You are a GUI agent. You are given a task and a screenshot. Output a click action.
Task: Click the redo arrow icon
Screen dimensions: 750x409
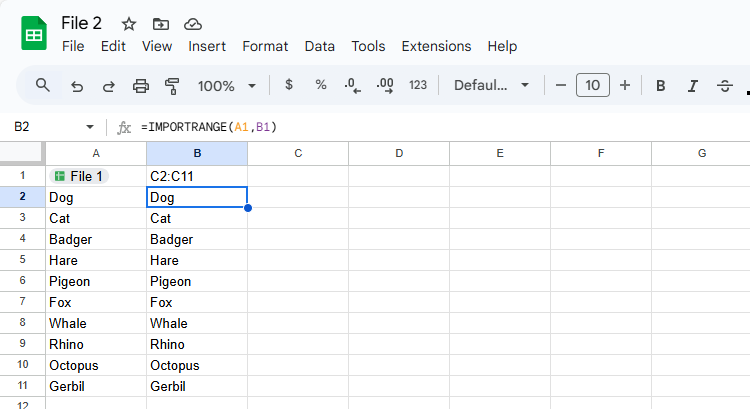[109, 86]
